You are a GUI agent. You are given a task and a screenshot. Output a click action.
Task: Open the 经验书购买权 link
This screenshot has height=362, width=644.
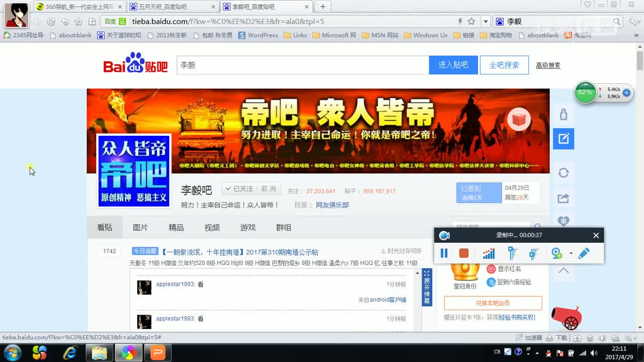[x=517, y=318]
